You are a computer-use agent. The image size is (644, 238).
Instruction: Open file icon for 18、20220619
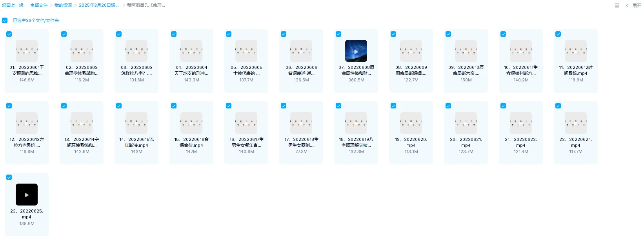click(356, 123)
